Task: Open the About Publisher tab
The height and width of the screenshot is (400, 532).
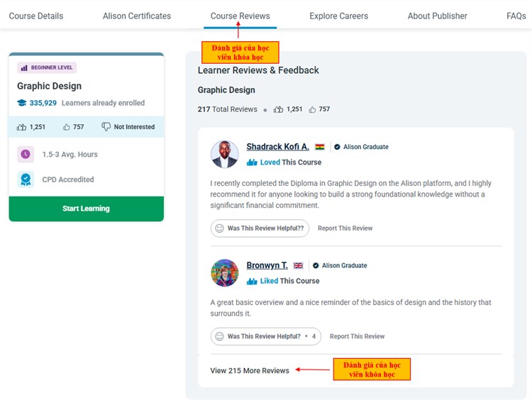Action: click(437, 16)
